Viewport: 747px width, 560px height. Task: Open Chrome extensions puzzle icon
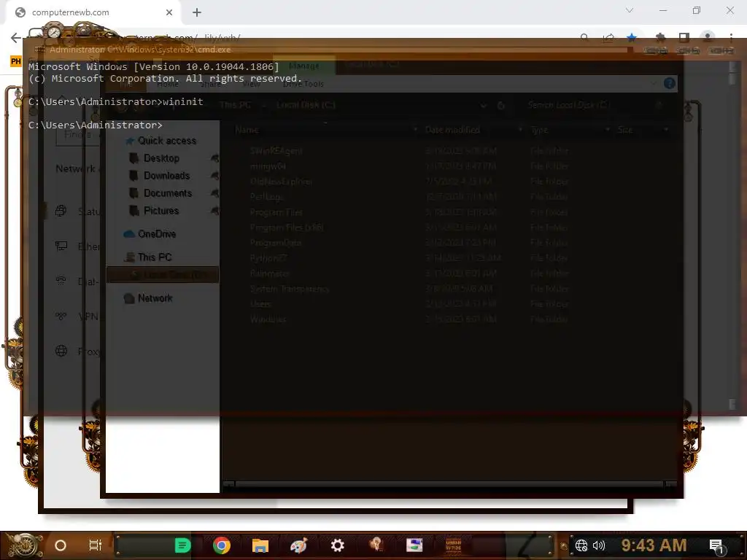click(x=660, y=37)
